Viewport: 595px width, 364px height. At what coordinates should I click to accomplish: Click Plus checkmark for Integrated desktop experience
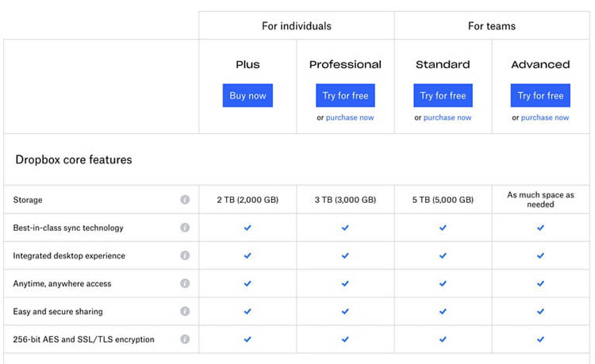point(248,255)
